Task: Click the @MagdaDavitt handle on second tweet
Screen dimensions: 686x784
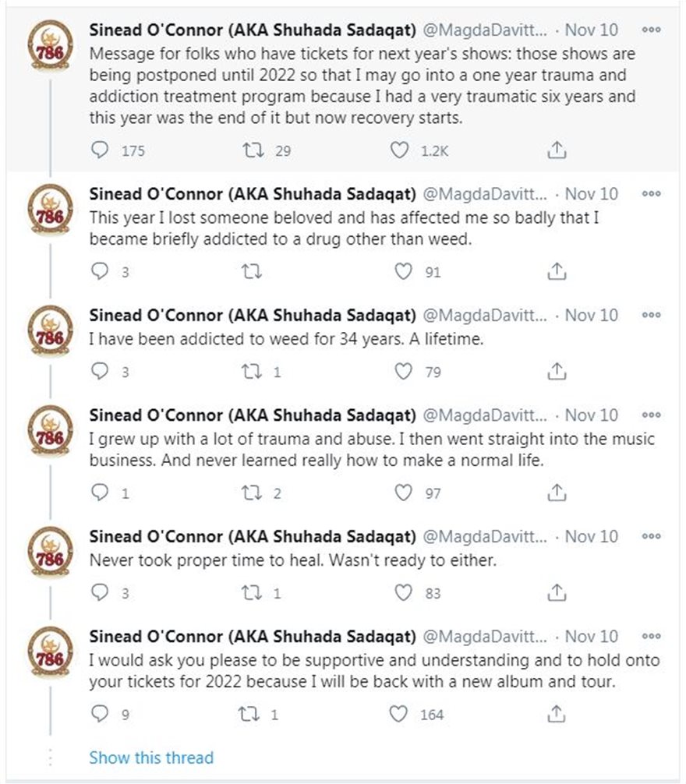Action: click(x=485, y=193)
